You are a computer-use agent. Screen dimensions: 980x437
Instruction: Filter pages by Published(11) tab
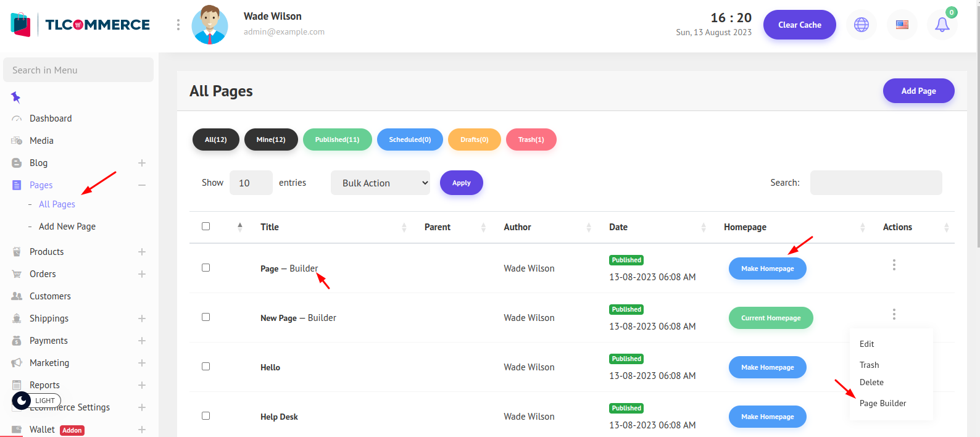[337, 139]
